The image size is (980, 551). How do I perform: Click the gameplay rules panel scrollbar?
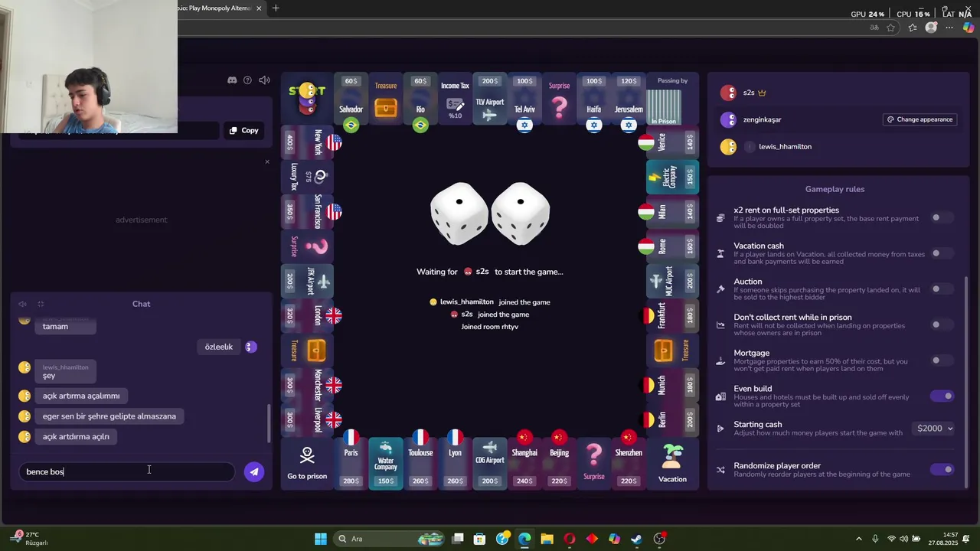click(966, 383)
